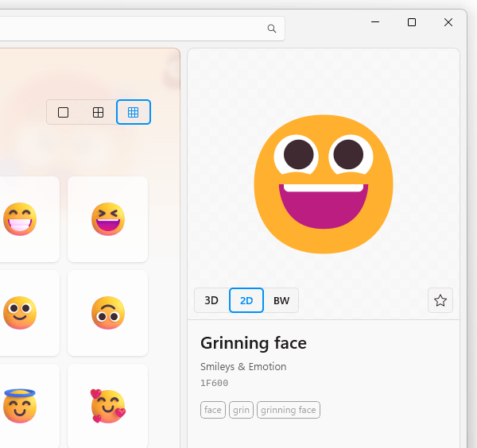Close the emoji app window
Image resolution: width=477 pixels, height=448 pixels.
pyautogui.click(x=448, y=22)
